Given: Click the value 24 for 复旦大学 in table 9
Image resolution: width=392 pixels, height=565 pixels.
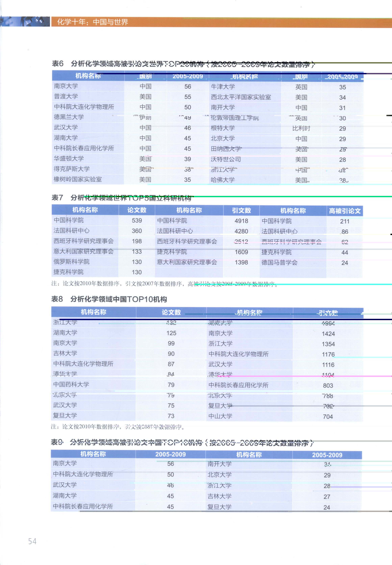Looking at the screenshot, I should pos(327,508).
